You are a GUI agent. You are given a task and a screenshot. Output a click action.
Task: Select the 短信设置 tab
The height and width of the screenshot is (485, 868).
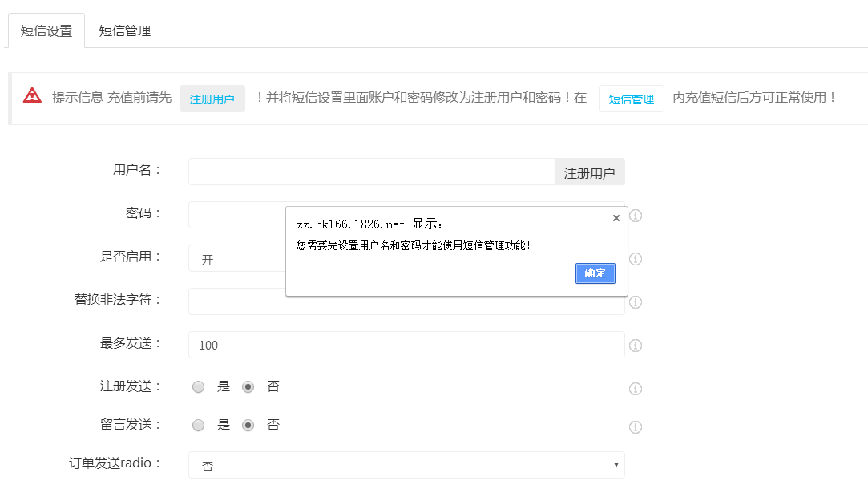pos(46,30)
